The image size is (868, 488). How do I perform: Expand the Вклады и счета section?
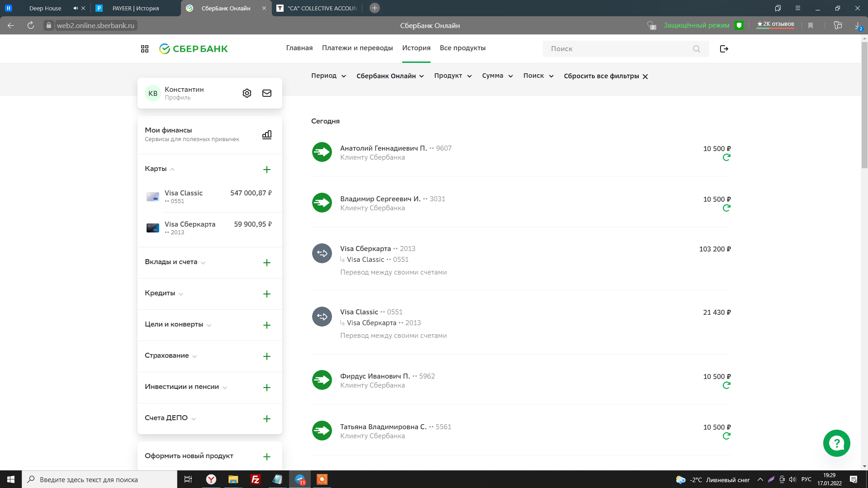(x=175, y=262)
